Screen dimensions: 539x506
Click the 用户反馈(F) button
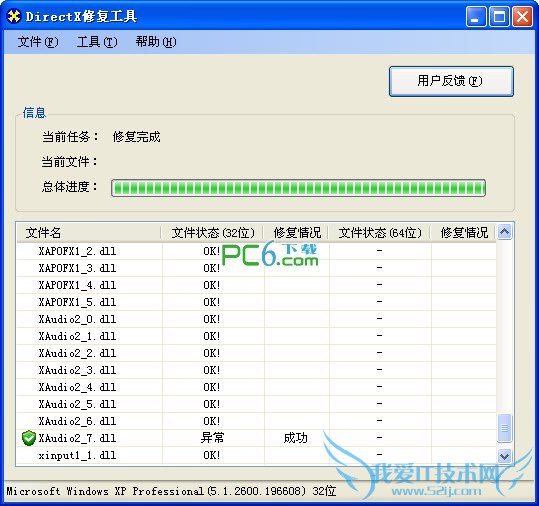point(451,81)
